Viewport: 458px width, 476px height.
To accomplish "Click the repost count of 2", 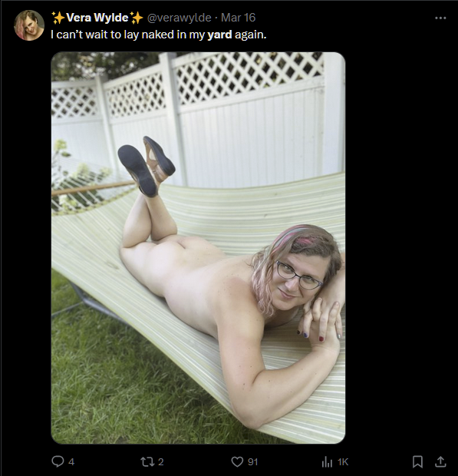I will click(x=161, y=462).
